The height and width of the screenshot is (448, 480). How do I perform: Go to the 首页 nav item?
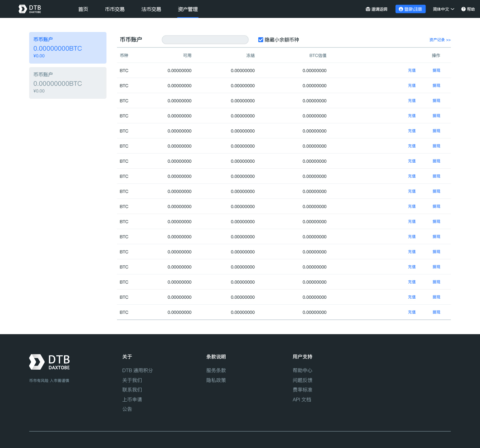[83, 9]
